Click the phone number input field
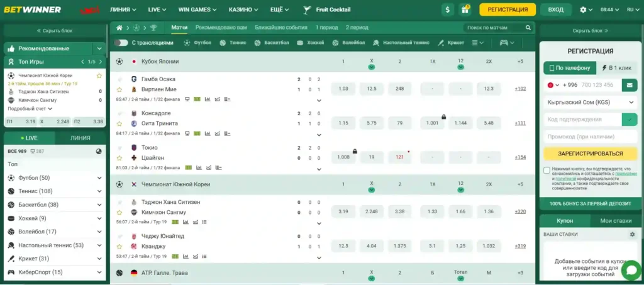The height and width of the screenshot is (285, 644). [599, 85]
